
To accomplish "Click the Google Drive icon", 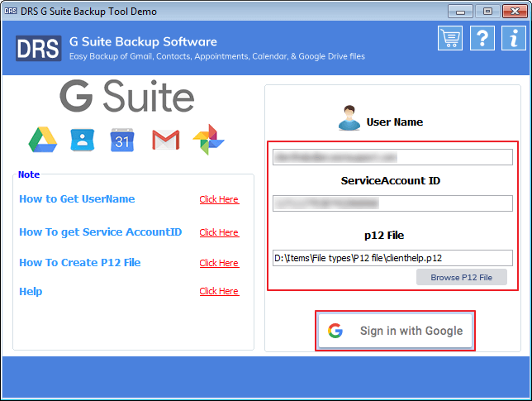I will click(x=43, y=140).
